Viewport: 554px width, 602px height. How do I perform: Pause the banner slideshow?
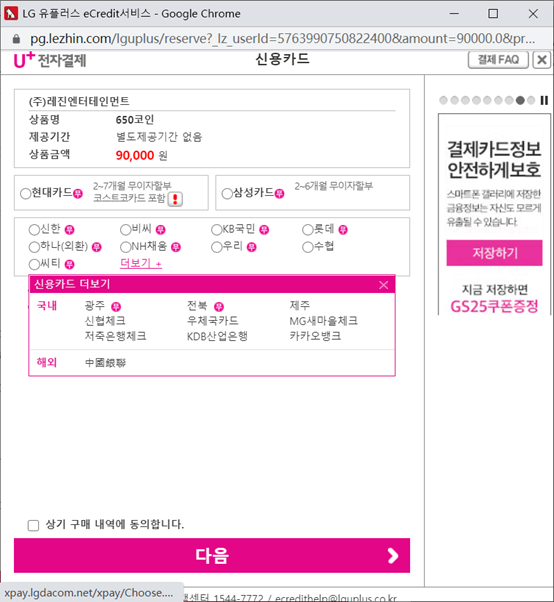544,100
